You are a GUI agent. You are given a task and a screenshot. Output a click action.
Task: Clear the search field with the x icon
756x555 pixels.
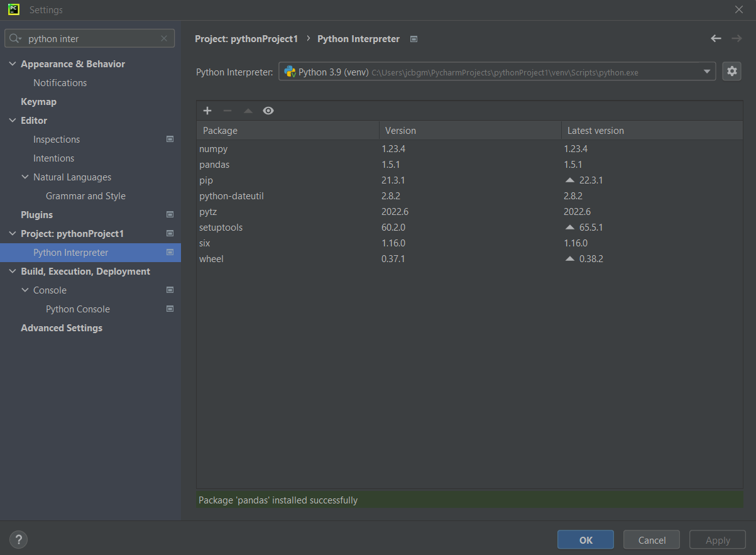[x=164, y=38]
